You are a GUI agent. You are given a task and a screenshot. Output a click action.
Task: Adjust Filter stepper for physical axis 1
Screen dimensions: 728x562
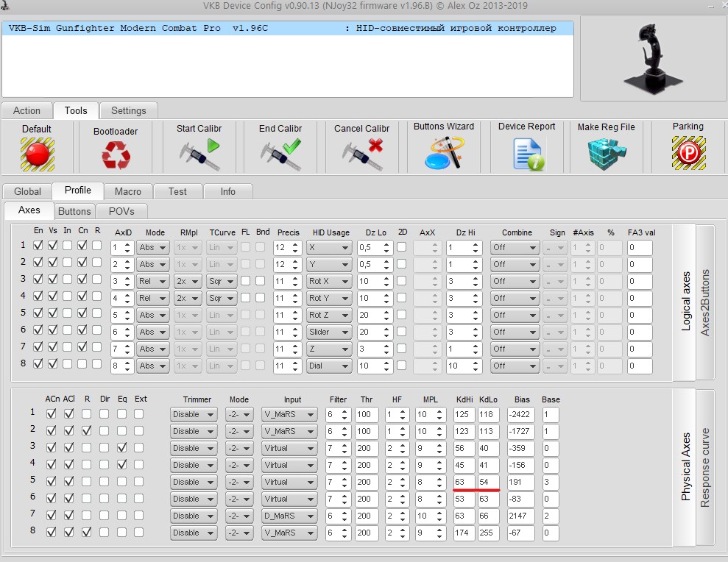pos(344,414)
